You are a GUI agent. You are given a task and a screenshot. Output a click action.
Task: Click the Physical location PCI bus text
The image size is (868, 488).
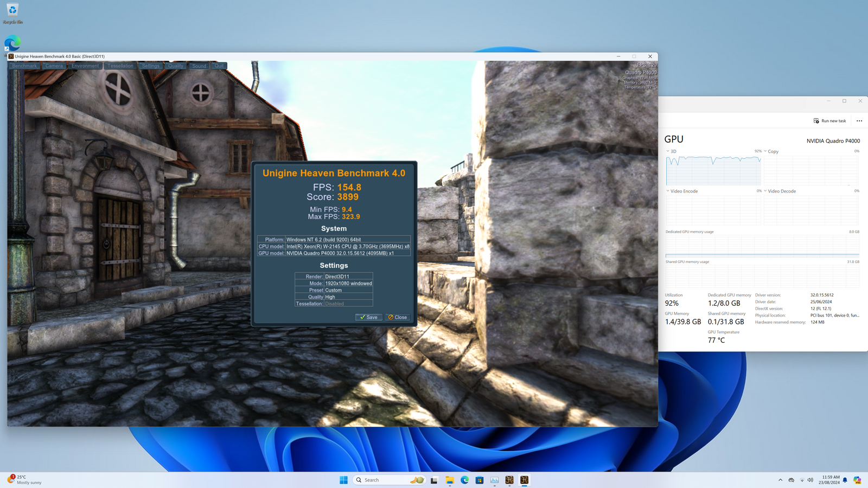click(834, 315)
